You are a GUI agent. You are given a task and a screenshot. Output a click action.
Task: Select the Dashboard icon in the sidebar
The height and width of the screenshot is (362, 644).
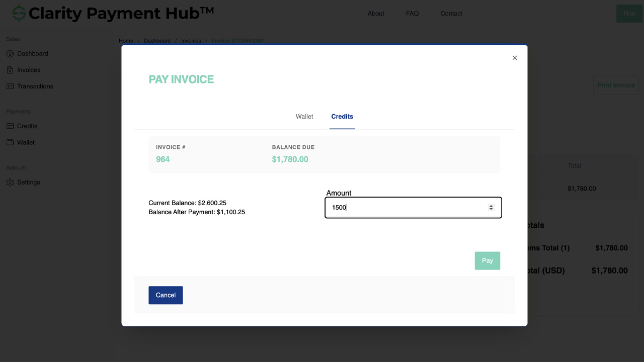10,54
